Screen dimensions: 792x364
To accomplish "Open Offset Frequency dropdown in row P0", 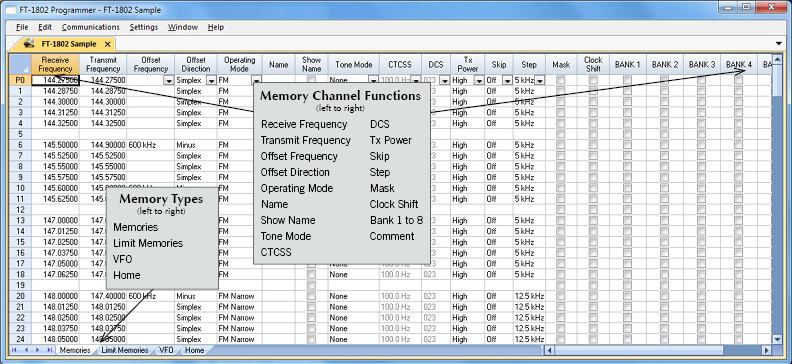I will 168,80.
